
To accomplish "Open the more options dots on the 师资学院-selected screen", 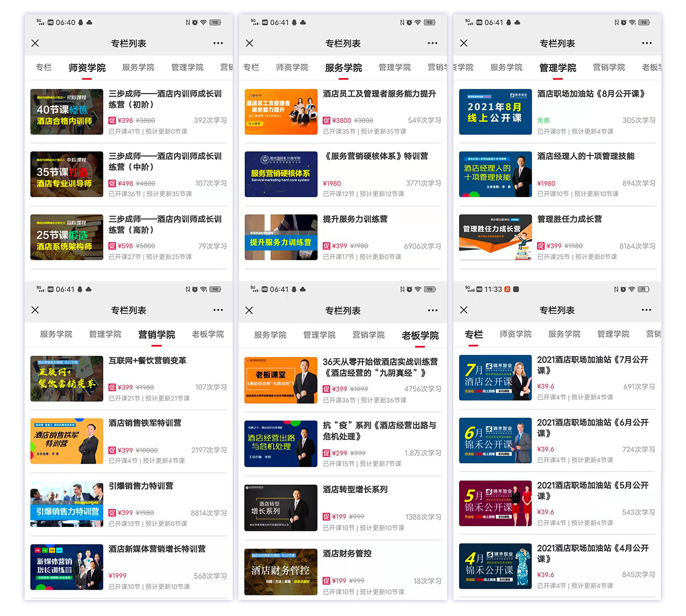I will 218,43.
